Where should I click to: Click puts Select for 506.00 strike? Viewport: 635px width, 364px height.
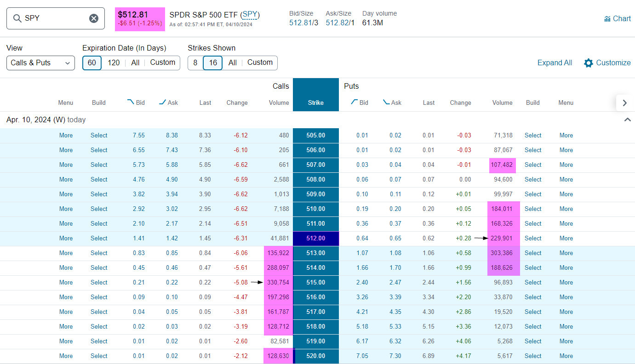coord(533,150)
